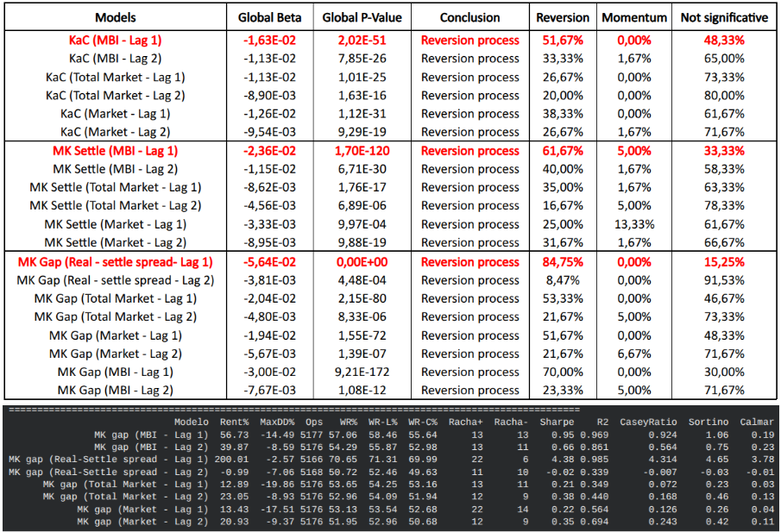Click the red p-value 2,02E-51
The height and width of the screenshot is (532, 781).
[362, 41]
